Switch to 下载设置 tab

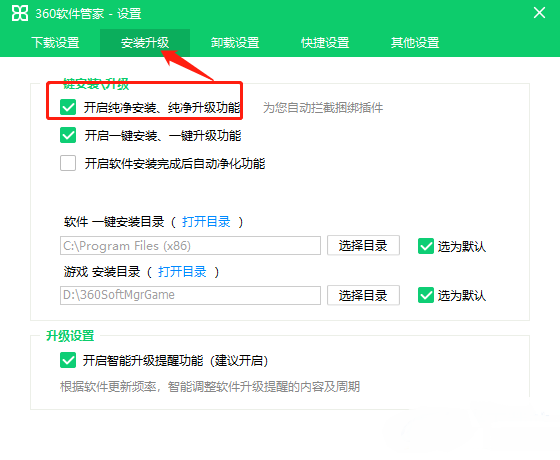click(x=55, y=42)
